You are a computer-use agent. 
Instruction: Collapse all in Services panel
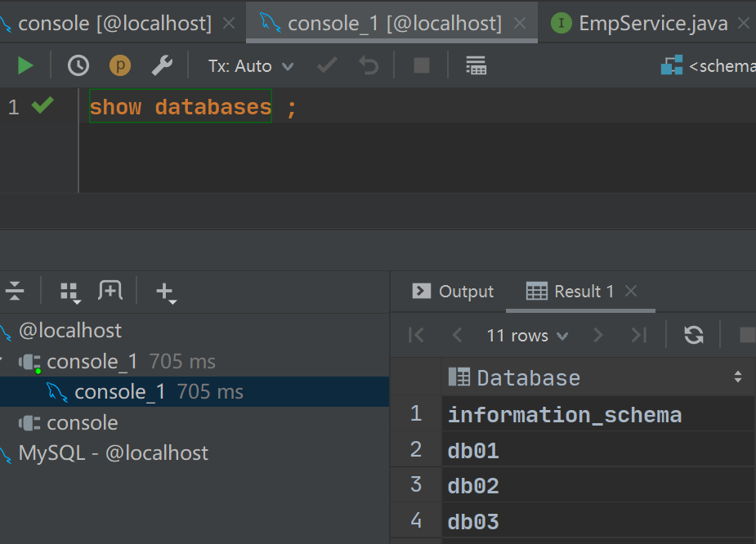15,291
